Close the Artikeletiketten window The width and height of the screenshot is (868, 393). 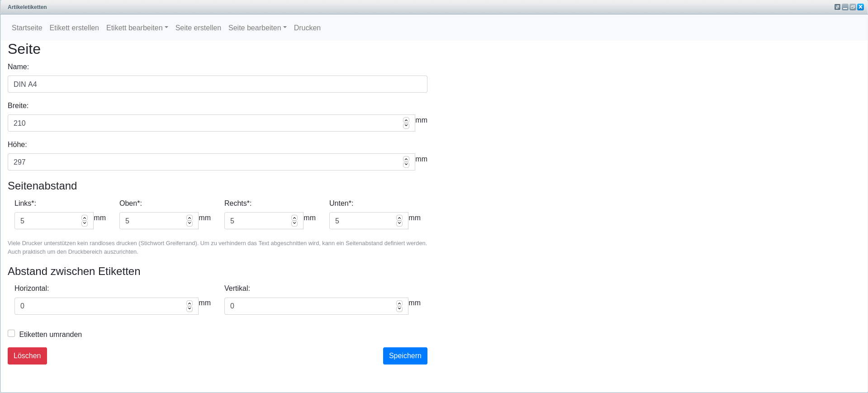click(x=860, y=7)
